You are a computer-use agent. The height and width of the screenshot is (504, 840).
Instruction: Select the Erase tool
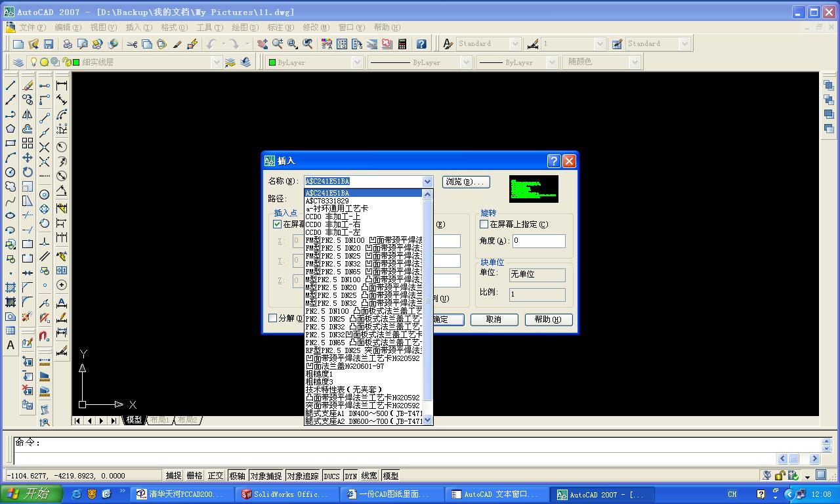point(28,85)
